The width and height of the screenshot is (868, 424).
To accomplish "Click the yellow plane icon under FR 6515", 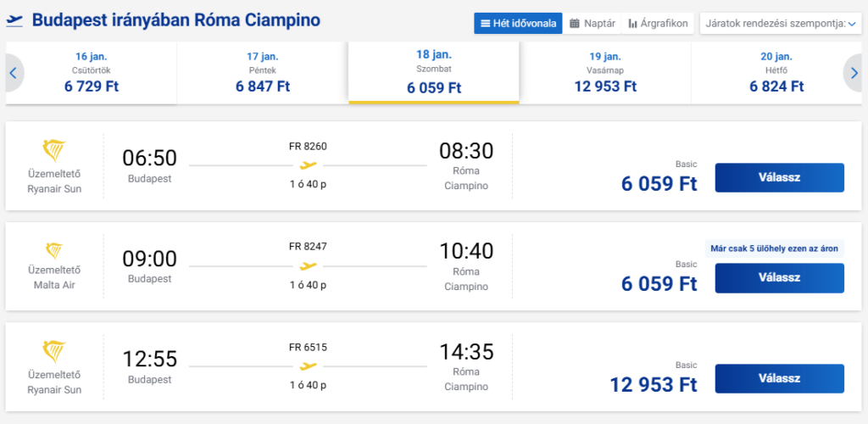I will click(x=309, y=365).
